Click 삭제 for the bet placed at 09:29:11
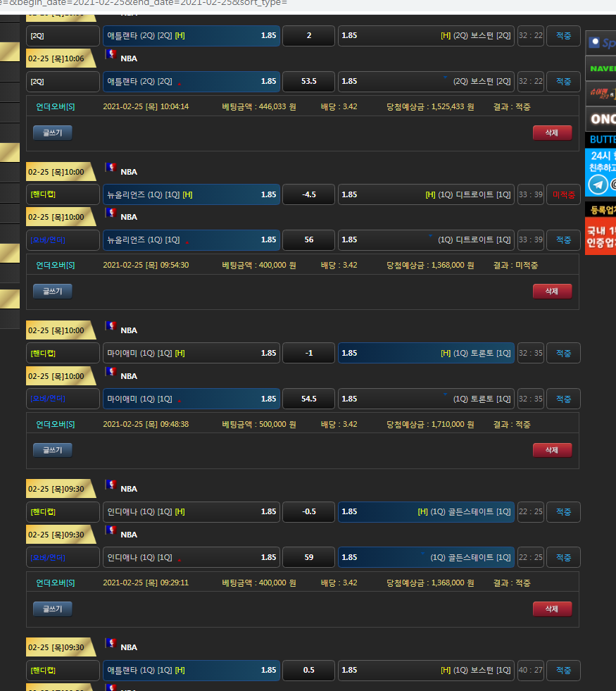 point(552,609)
